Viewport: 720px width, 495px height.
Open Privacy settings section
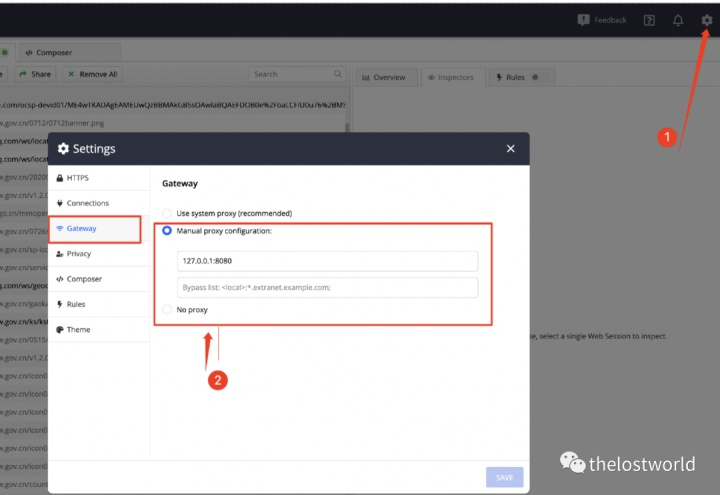pos(99,253)
